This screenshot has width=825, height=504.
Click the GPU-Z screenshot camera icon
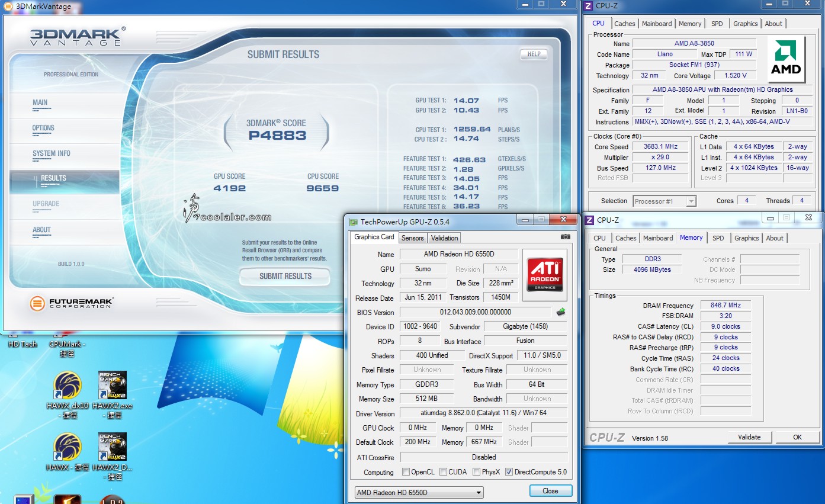click(566, 237)
